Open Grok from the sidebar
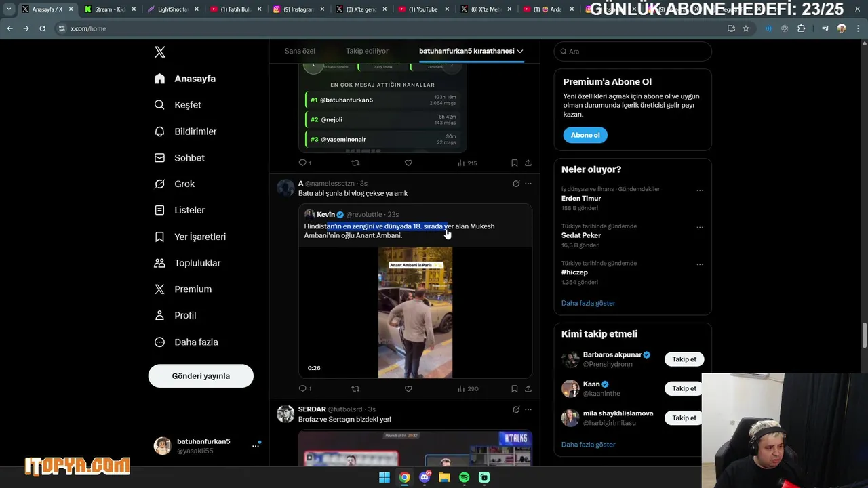868x488 pixels. 175,184
